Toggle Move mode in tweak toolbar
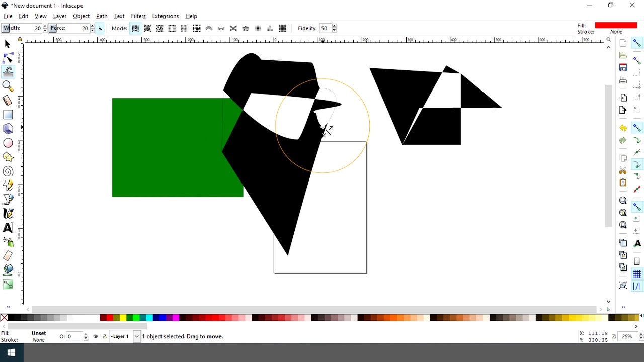The image size is (644, 362). pos(135,29)
